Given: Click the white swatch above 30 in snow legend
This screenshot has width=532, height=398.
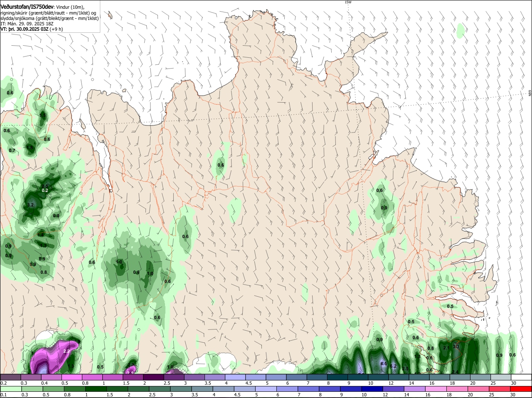Looking at the screenshot, I should [x=521, y=377].
